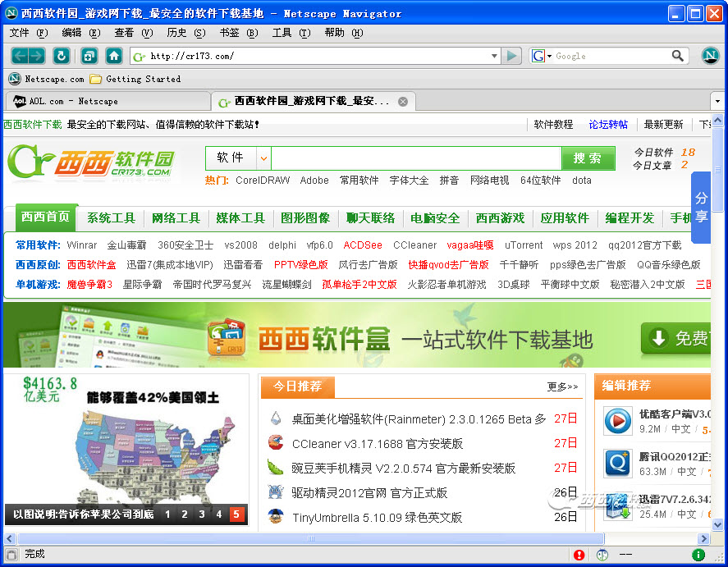
Task: Click the New Tab toolbar icon
Action: tap(89, 56)
